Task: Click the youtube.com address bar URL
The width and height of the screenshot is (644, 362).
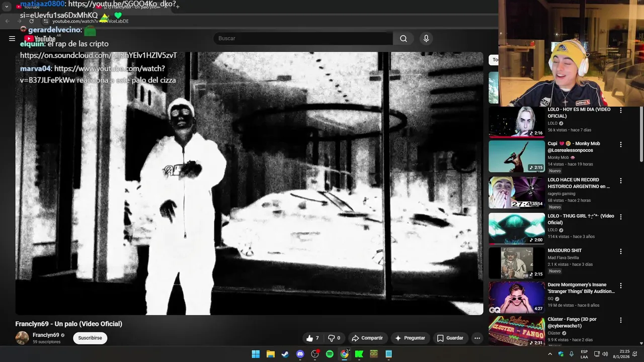Action: (x=91, y=21)
